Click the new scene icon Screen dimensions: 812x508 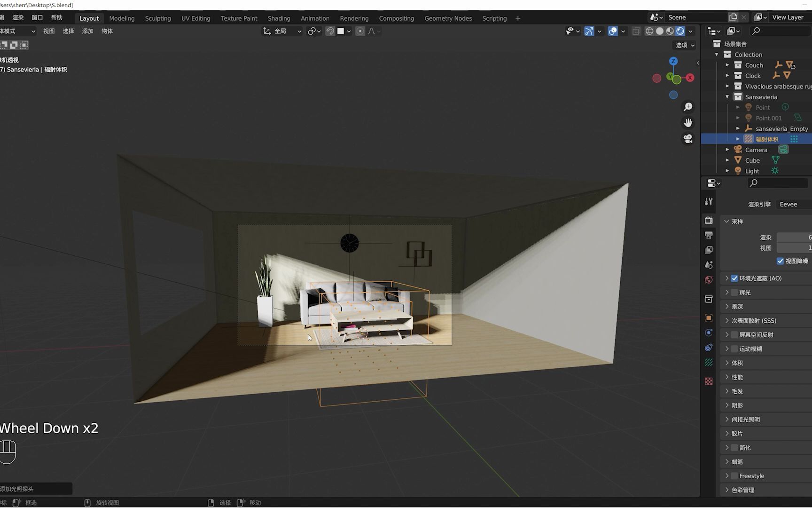733,17
